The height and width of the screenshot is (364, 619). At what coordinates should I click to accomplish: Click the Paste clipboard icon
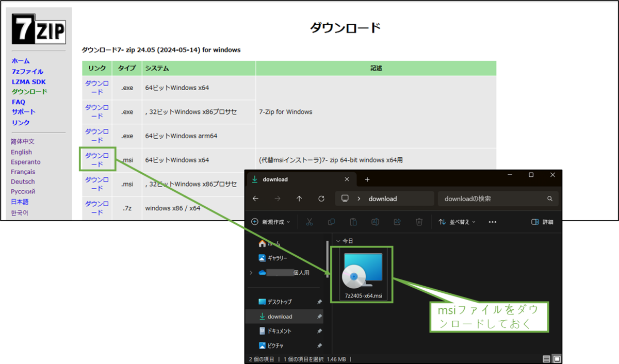(x=353, y=222)
